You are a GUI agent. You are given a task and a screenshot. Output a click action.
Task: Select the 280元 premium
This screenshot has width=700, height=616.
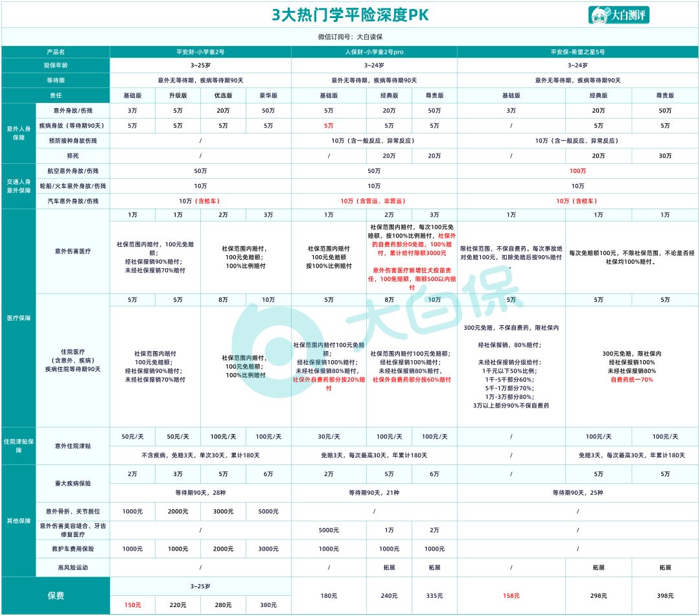223,605
